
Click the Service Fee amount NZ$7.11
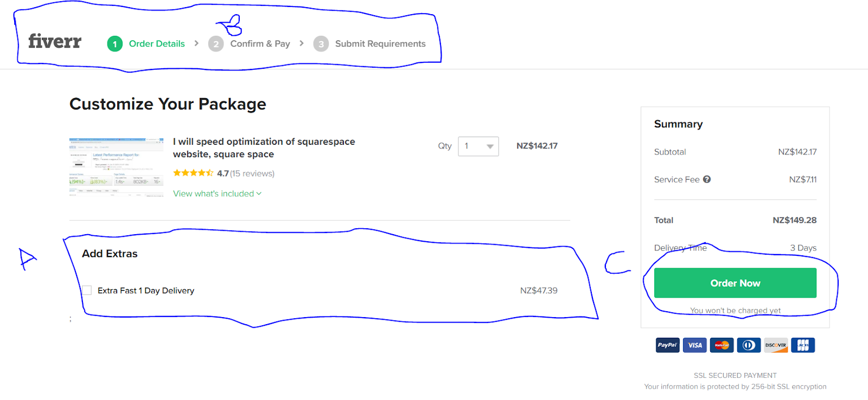(803, 179)
